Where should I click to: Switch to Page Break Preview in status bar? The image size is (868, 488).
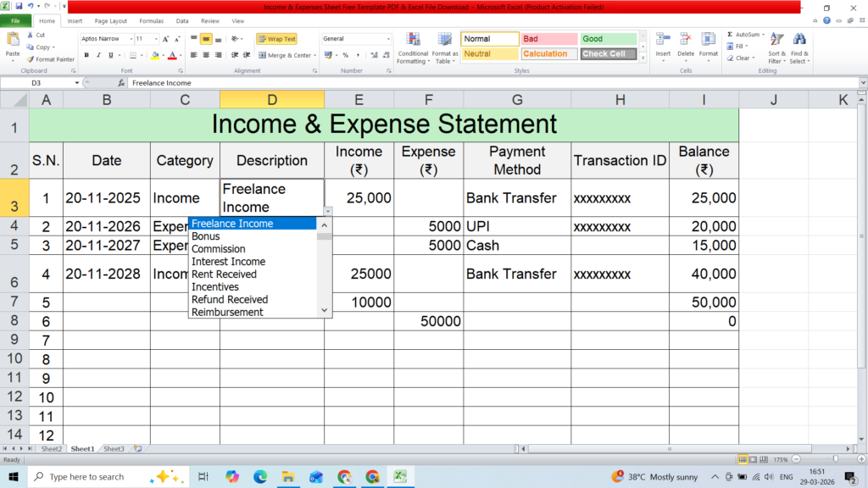click(764, 459)
